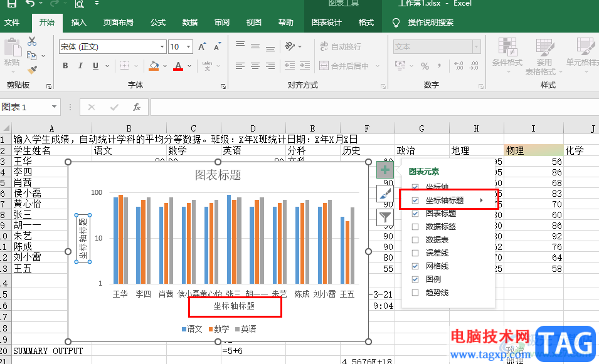This screenshot has width=599, height=364.
Task: Open Chart Filters with the funnel button
Action: 384,217
